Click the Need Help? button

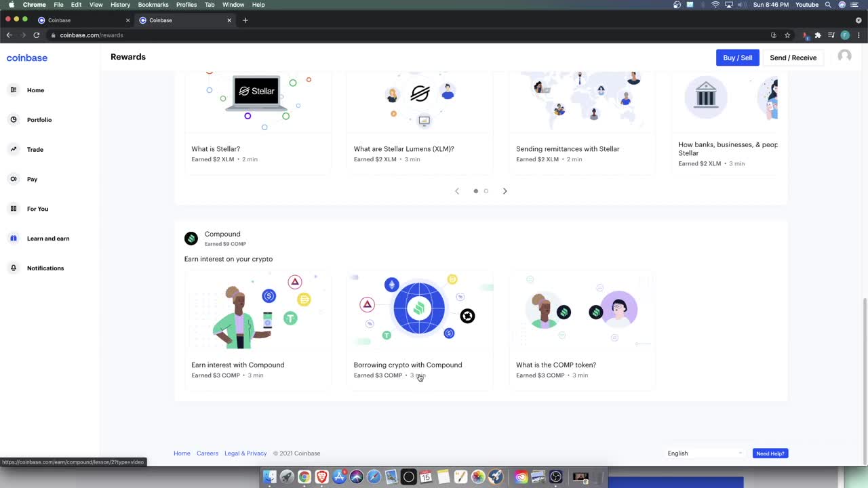click(x=770, y=453)
